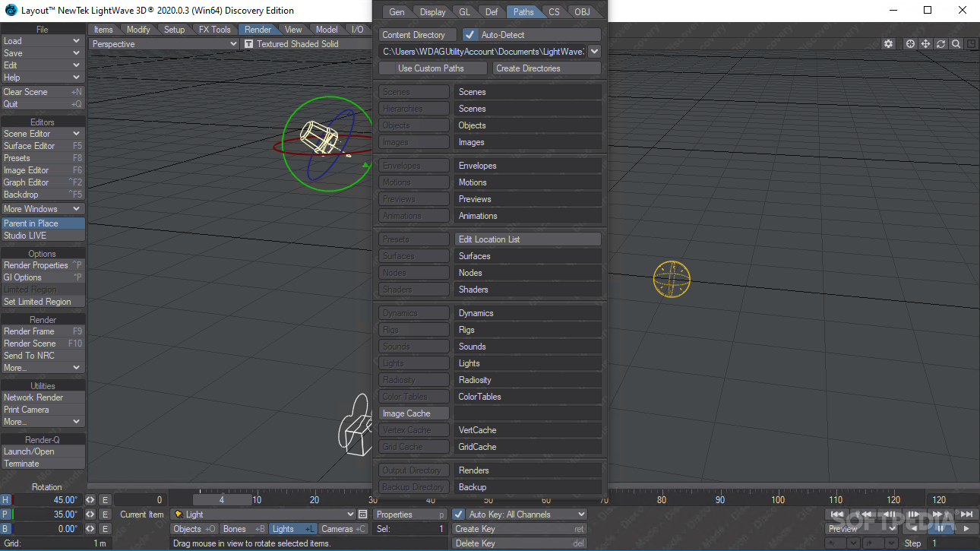Click Edit Location List button
This screenshot has height=551, width=980.
[x=527, y=239]
